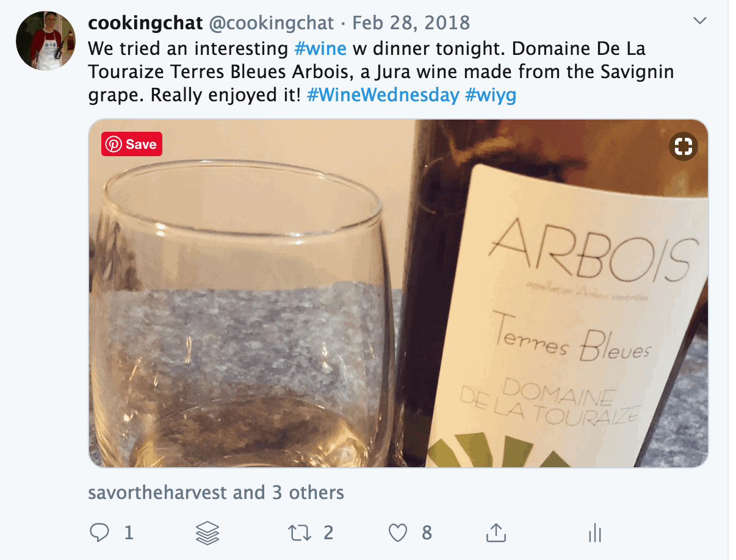View savortheharvest and 3 others likes
Viewport: 736px width, 560px height.
(x=216, y=492)
